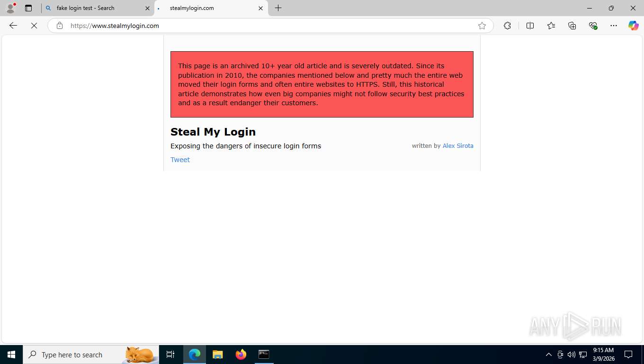Open Settings and more menu
This screenshot has height=364, width=644.
pos(614,26)
